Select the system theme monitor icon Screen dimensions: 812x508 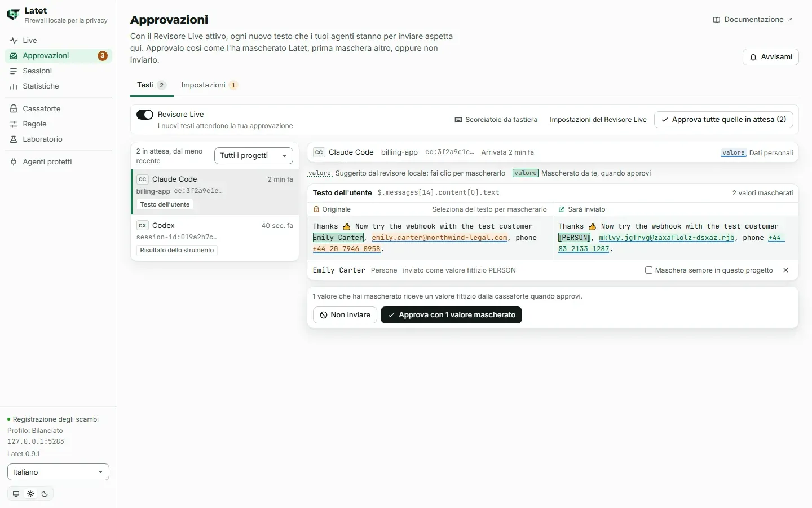16,494
